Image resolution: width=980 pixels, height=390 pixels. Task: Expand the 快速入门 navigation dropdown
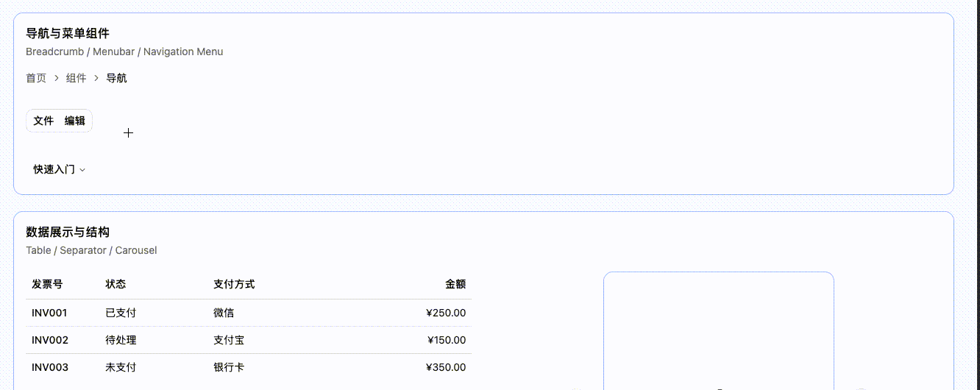pyautogui.click(x=60, y=169)
